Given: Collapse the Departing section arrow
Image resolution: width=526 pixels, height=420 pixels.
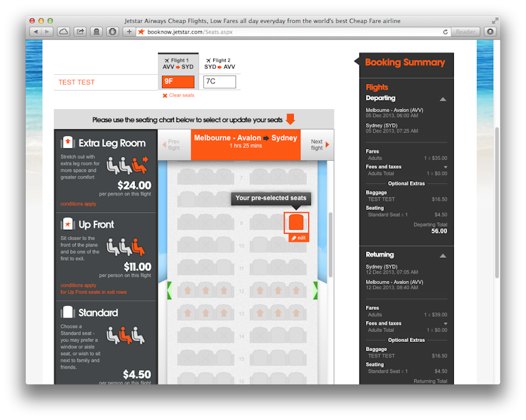Looking at the screenshot, I should click(443, 99).
